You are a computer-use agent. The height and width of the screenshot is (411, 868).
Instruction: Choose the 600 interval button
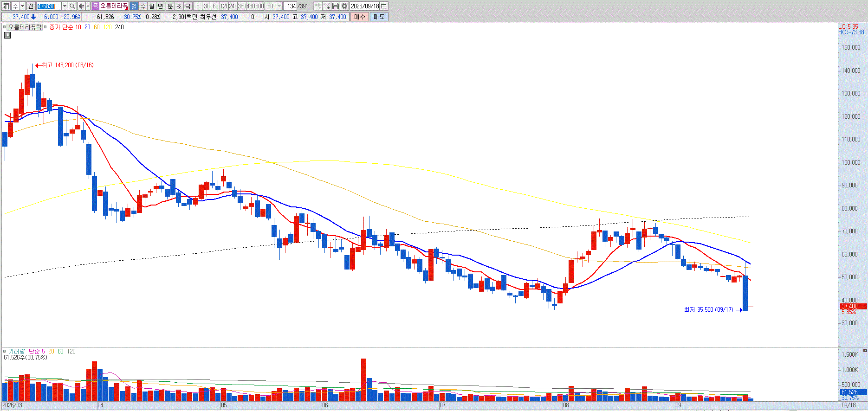click(x=259, y=6)
